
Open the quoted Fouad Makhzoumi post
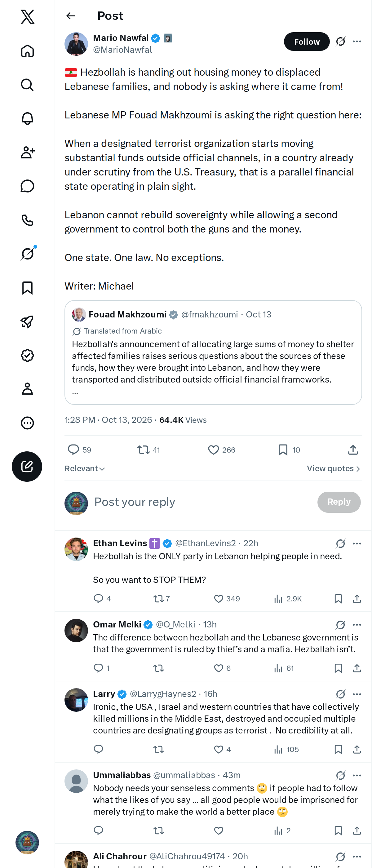pyautogui.click(x=213, y=352)
